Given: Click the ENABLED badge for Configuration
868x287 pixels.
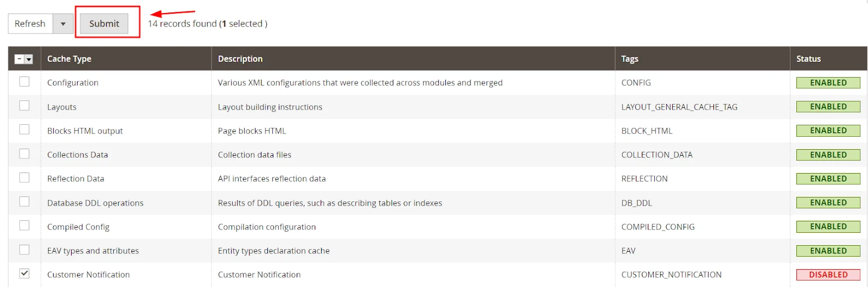Looking at the screenshot, I should (x=828, y=82).
